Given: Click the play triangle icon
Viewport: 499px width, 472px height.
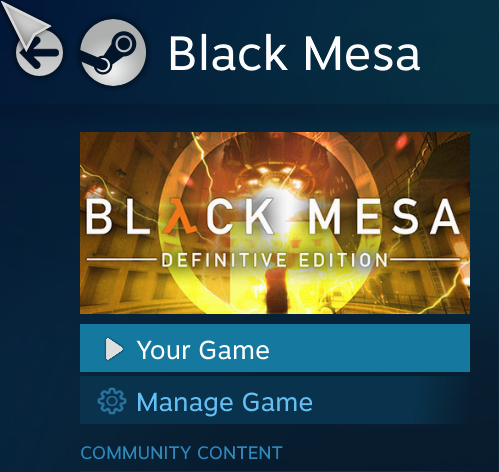Looking at the screenshot, I should click(x=114, y=349).
